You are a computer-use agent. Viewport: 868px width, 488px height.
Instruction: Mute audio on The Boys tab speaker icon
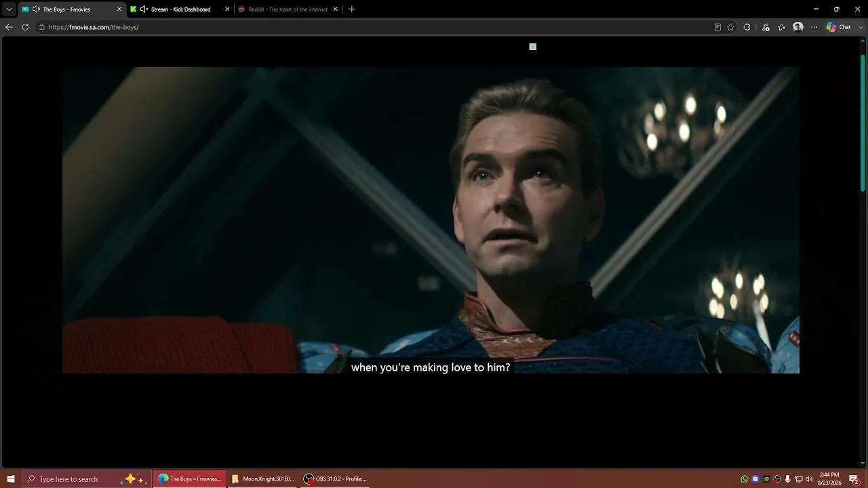click(x=36, y=9)
